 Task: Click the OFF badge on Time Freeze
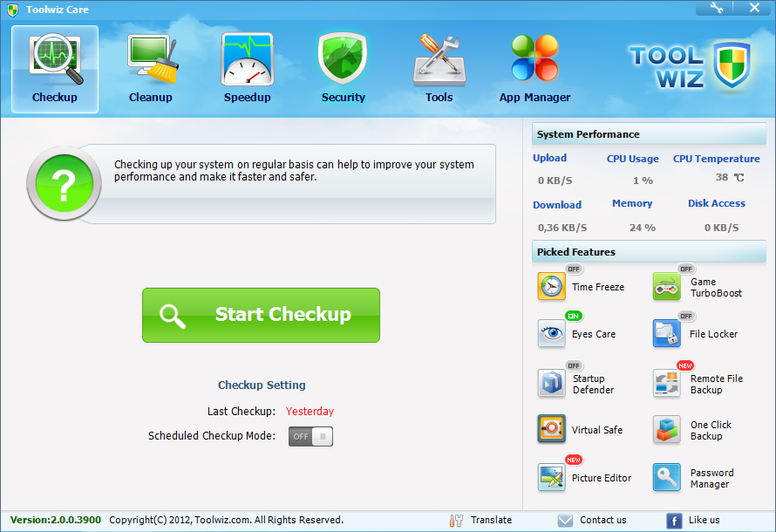(x=574, y=269)
